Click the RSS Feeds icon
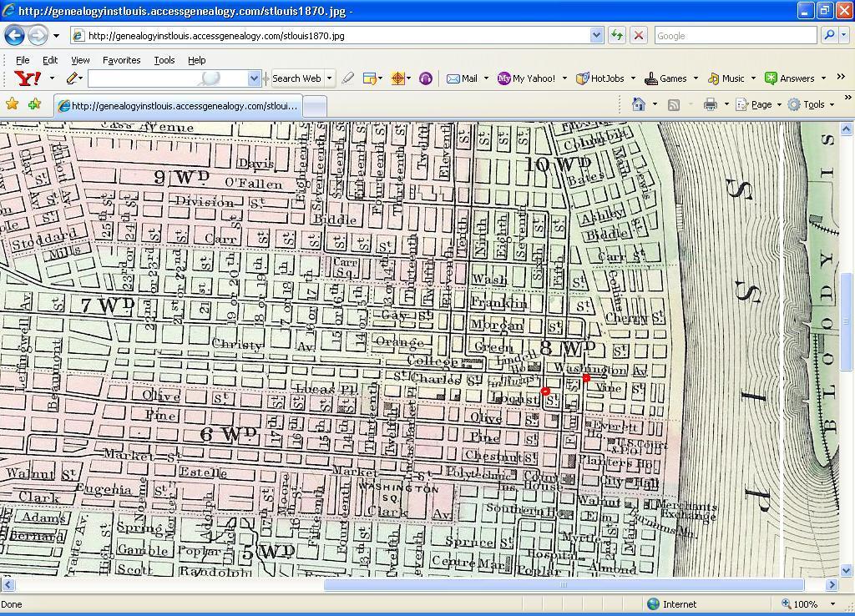The width and height of the screenshot is (855, 616). pos(674,104)
